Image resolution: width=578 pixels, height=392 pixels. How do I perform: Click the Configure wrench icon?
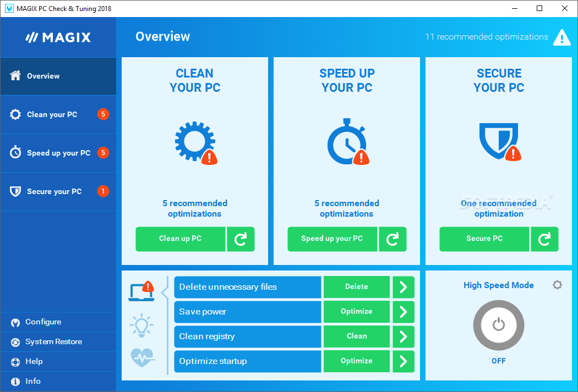(x=15, y=322)
